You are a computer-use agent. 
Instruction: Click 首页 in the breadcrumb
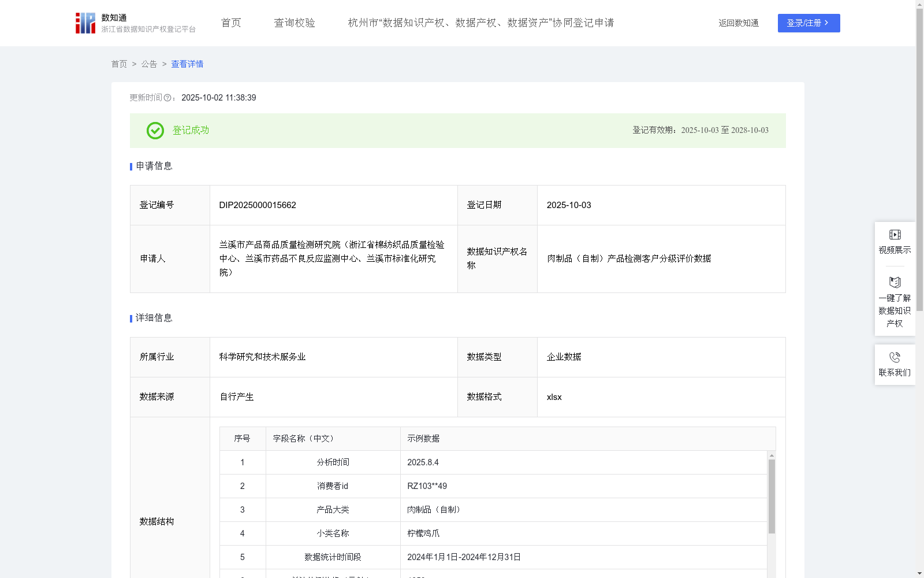(119, 64)
